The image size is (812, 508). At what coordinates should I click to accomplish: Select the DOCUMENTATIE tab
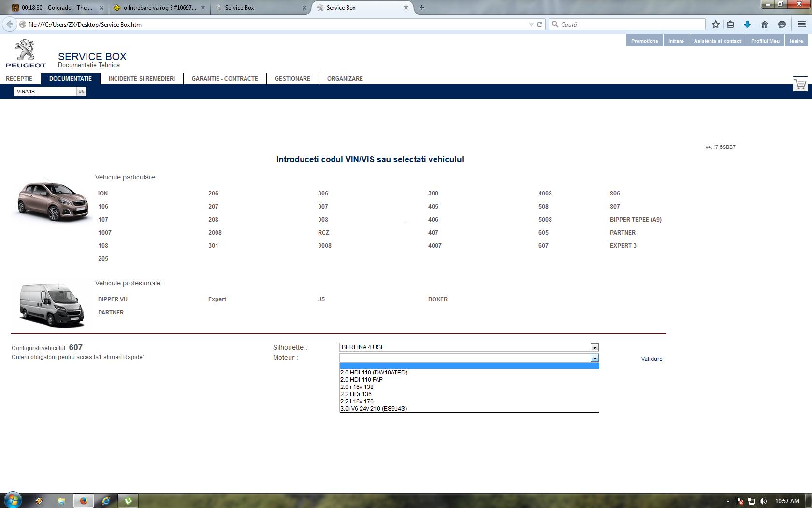click(x=71, y=79)
